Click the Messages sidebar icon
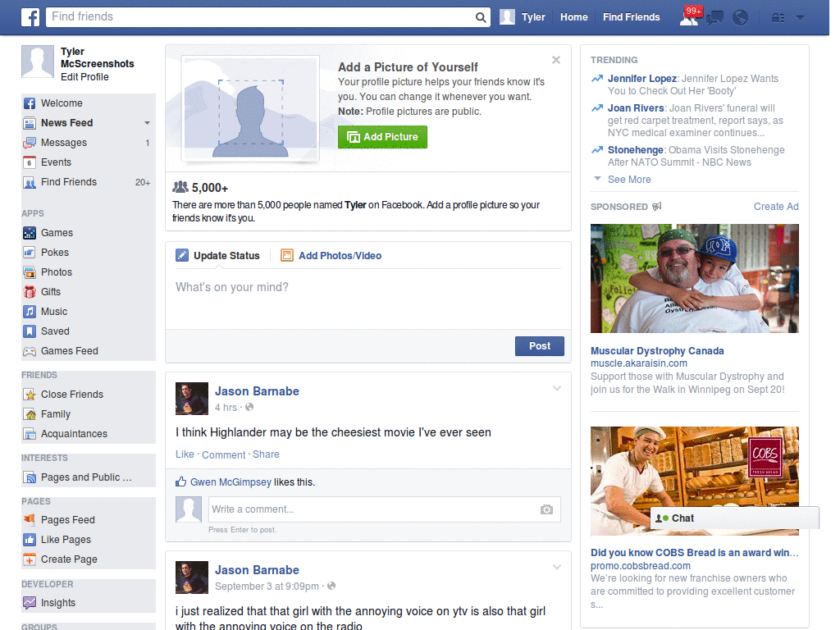 tap(30, 143)
